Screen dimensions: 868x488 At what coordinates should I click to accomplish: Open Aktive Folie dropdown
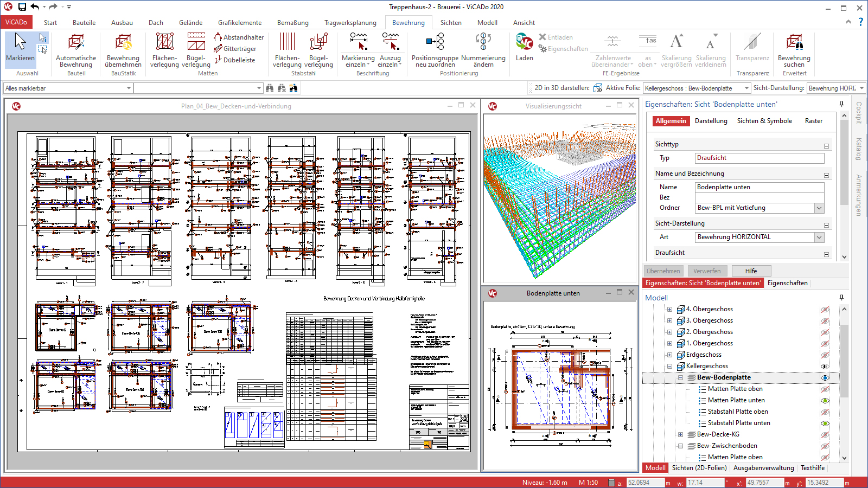tap(746, 88)
